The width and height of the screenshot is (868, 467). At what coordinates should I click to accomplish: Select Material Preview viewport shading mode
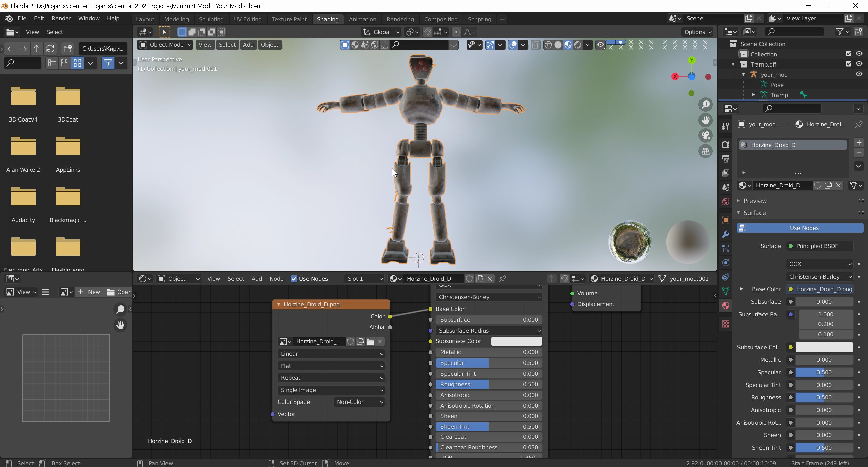click(x=568, y=45)
